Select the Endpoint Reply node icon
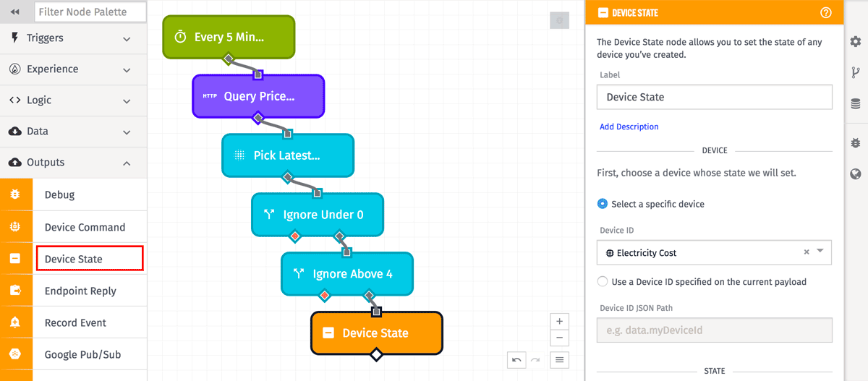The width and height of the screenshot is (868, 381). (x=15, y=291)
